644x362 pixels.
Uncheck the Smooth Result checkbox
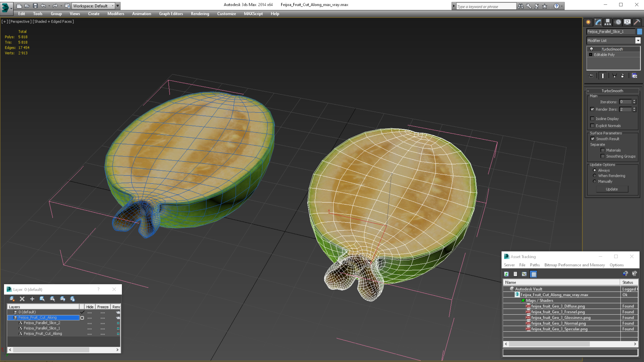pos(592,139)
